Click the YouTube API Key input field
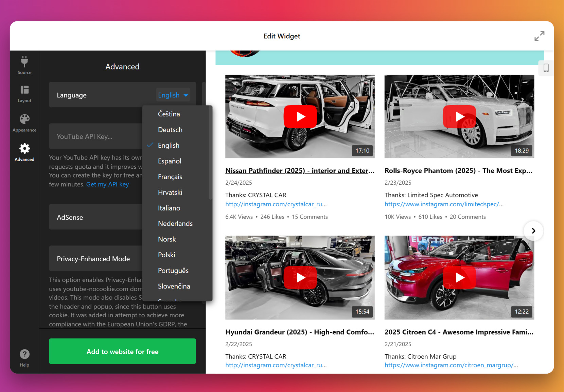The height and width of the screenshot is (392, 564). 95,136
